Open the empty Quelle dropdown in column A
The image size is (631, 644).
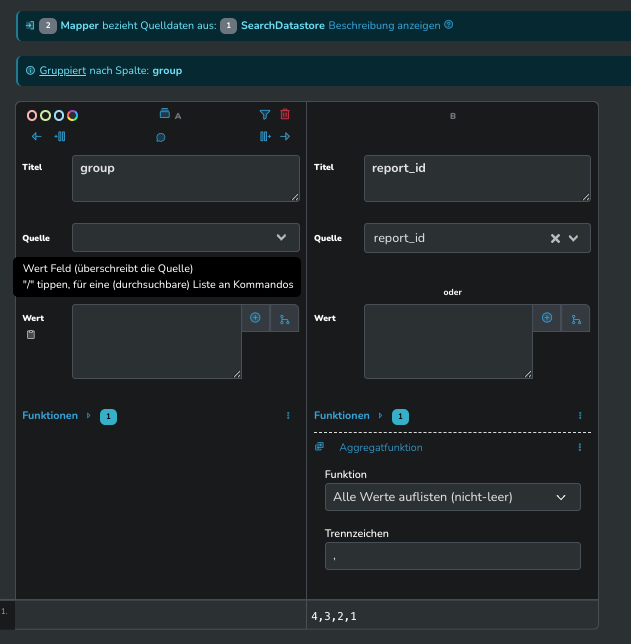click(186, 237)
